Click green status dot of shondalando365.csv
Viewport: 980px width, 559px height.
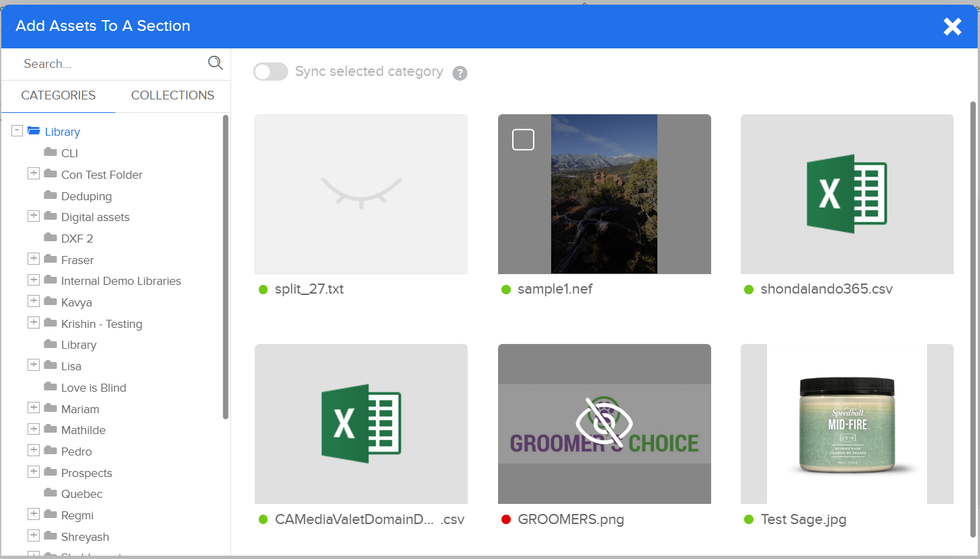(x=749, y=290)
